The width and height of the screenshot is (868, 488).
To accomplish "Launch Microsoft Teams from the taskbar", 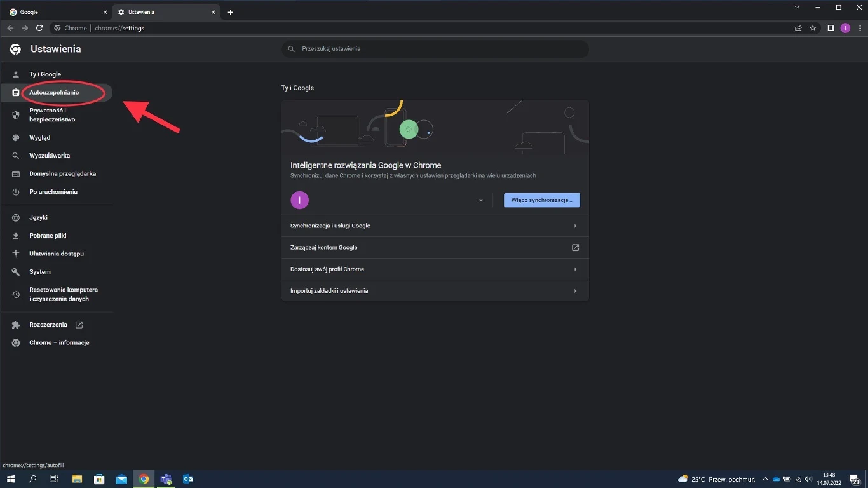I will 166,479.
